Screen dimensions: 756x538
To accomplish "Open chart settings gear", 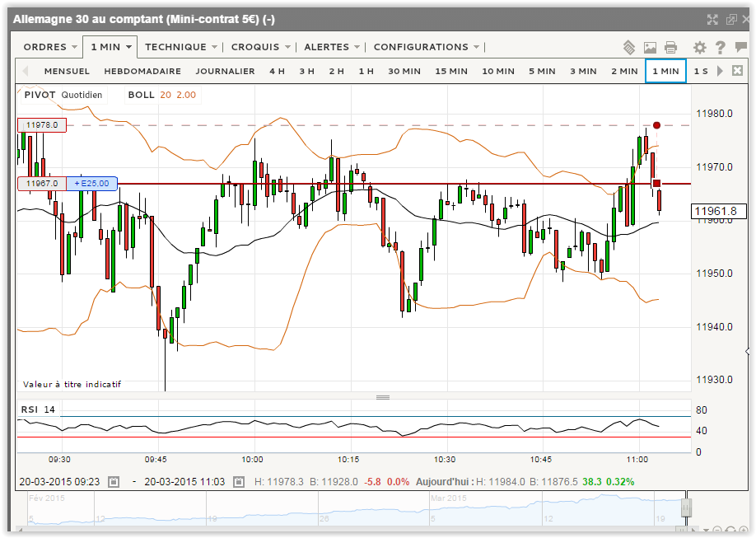I will pyautogui.click(x=700, y=47).
